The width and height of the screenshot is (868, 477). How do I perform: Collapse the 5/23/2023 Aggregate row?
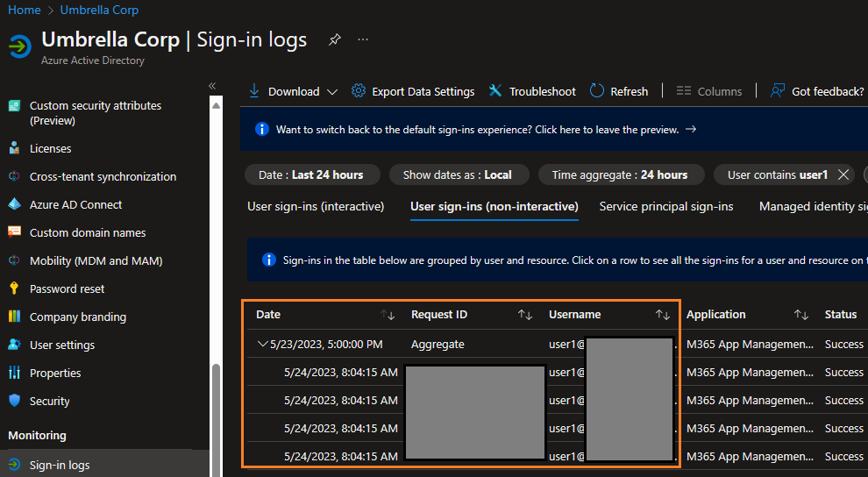pos(263,345)
